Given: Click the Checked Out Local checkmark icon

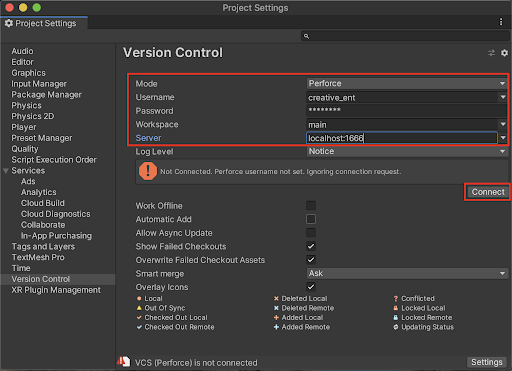Looking at the screenshot, I should click(x=139, y=317).
